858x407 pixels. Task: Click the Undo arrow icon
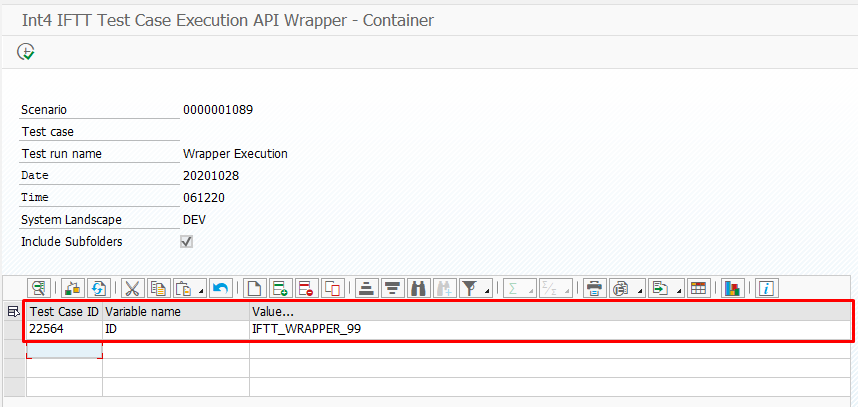click(220, 288)
